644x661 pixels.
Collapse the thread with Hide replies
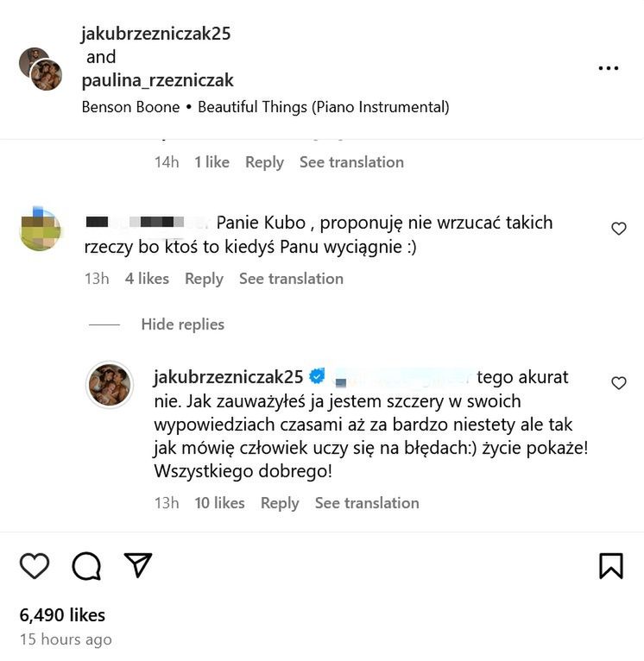182,324
